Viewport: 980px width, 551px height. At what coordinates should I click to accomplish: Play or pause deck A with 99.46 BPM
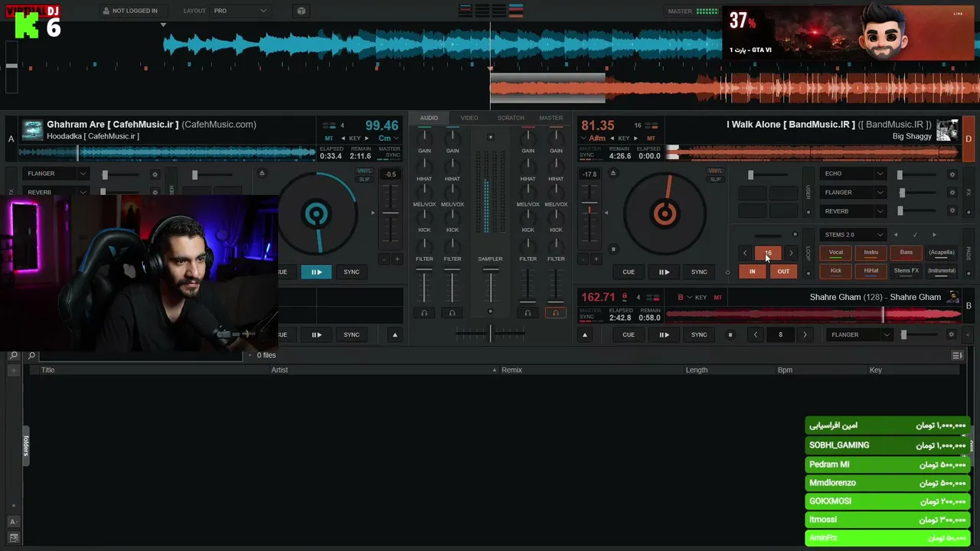coord(316,272)
